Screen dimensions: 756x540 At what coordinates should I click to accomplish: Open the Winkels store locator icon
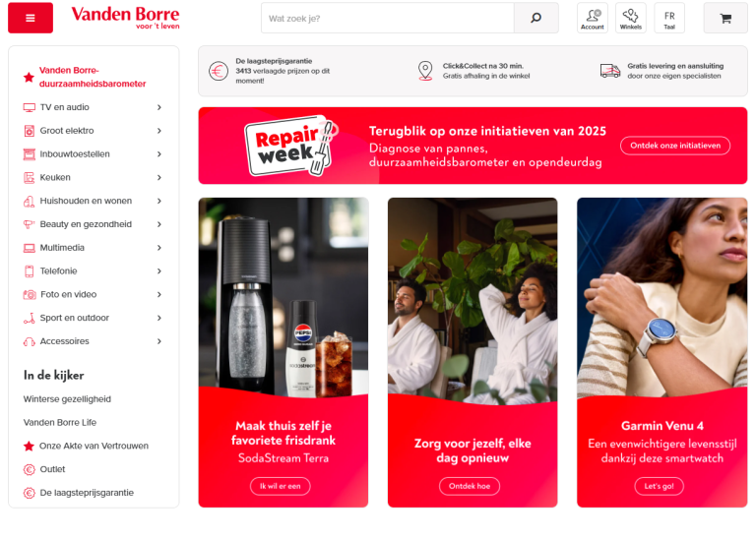630,18
